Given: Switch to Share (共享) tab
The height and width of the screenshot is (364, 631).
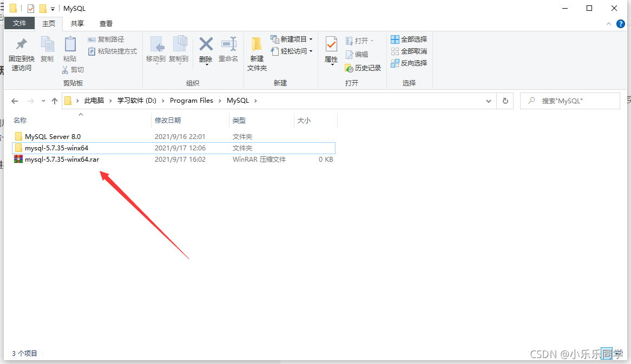Looking at the screenshot, I should coord(77,24).
